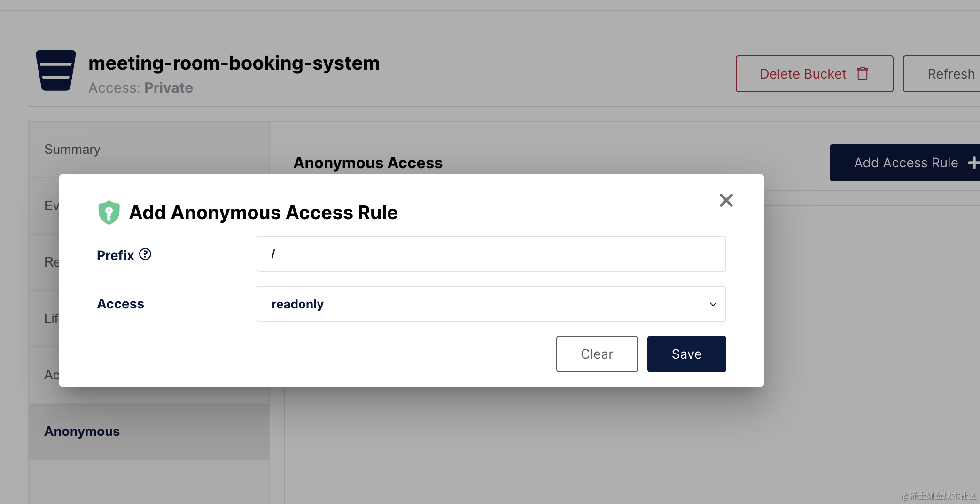This screenshot has width=980, height=504.
Task: Click into the Prefix input field
Action: pos(490,254)
